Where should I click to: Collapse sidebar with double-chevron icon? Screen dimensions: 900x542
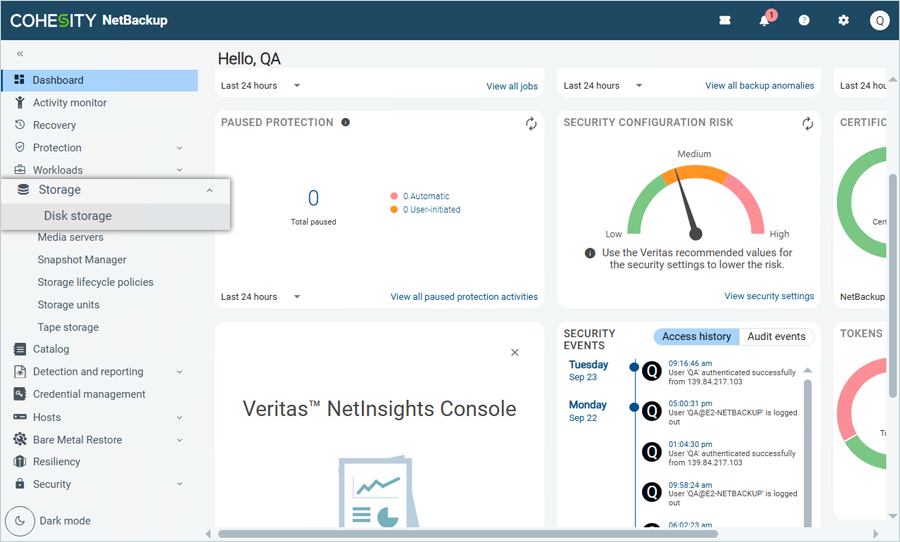[x=20, y=54]
